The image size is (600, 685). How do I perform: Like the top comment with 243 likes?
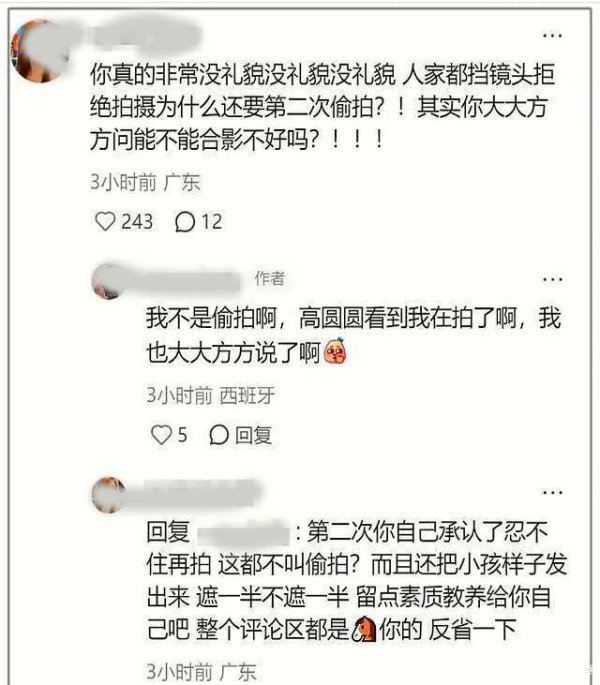[x=105, y=221]
